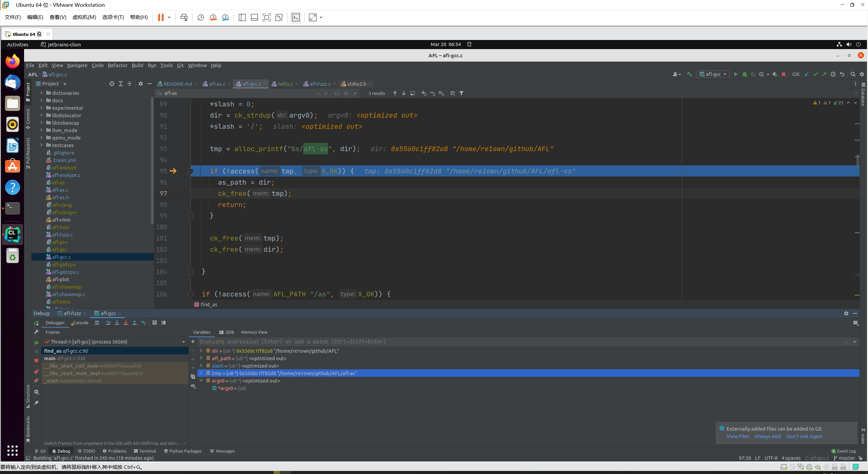Switch to the hello.c editor tab
The width and height of the screenshot is (868, 474).
[285, 84]
